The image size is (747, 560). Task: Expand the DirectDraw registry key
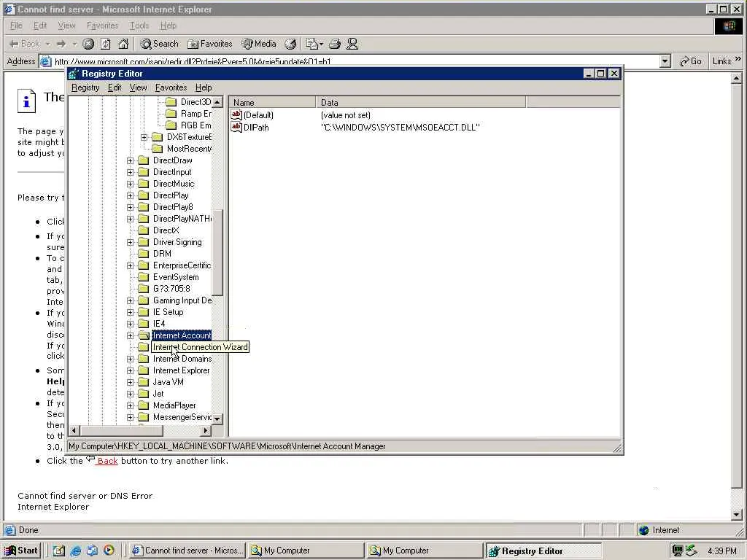pos(130,160)
